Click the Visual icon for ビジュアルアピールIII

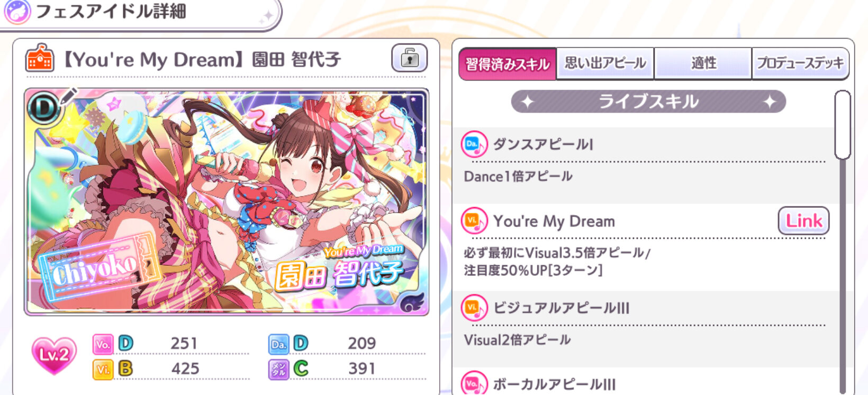click(x=474, y=308)
